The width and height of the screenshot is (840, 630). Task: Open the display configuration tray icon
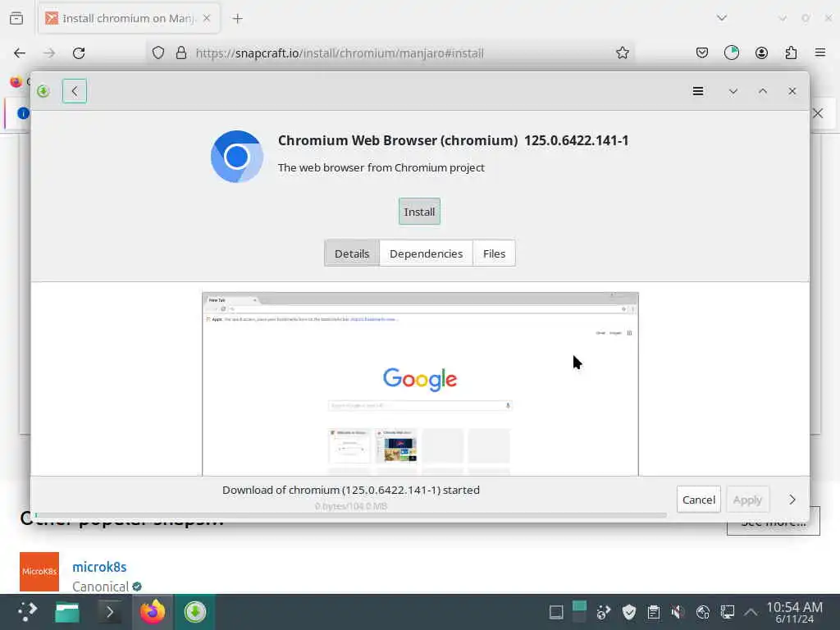click(x=727, y=612)
